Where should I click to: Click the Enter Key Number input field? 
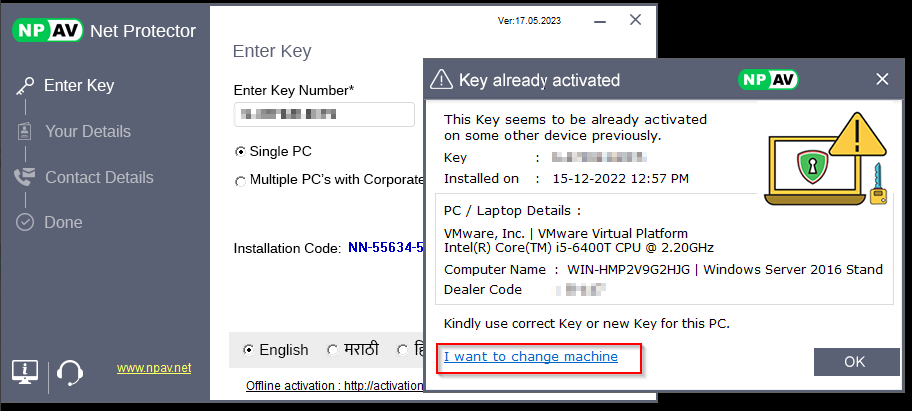tap(324, 114)
